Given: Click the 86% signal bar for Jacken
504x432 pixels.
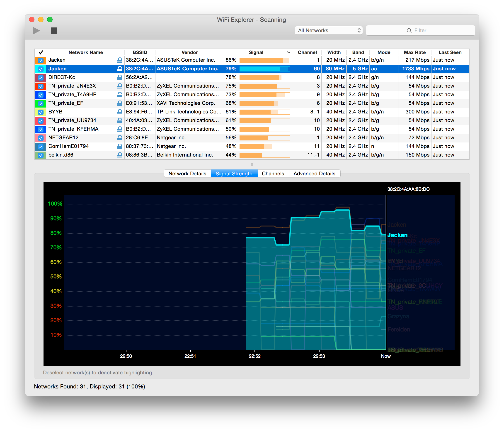Looking at the screenshot, I should 265,60.
